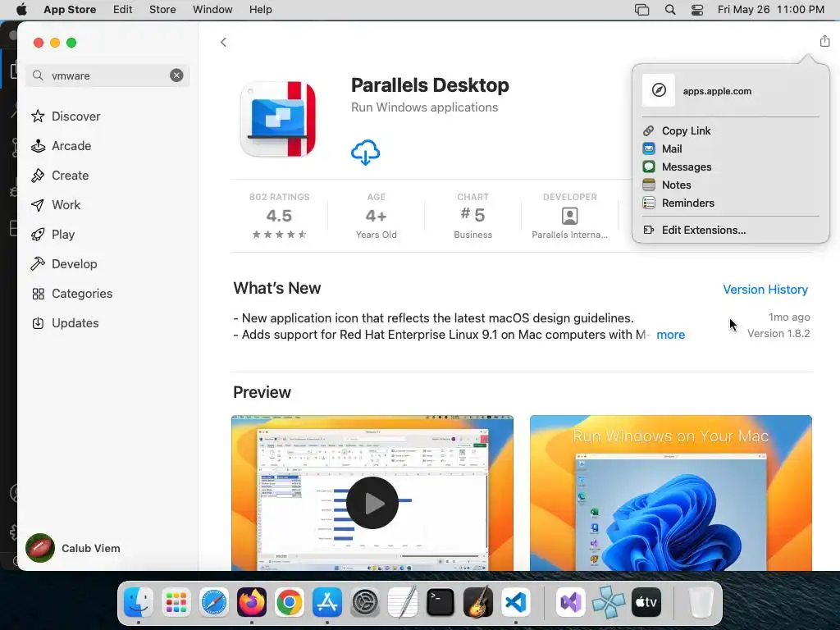Clear the vmware search text
The height and width of the screenshot is (630, 840).
tap(176, 75)
